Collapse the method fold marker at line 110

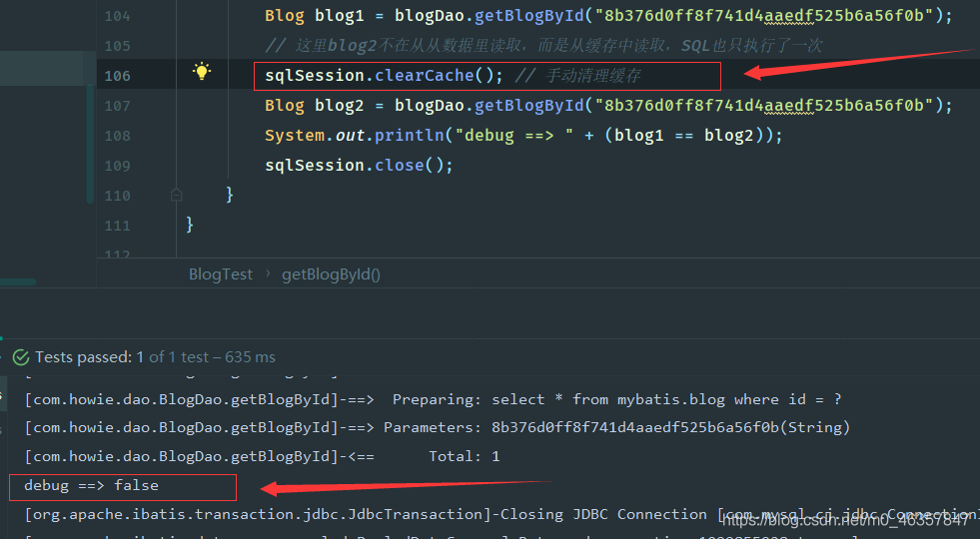click(176, 196)
